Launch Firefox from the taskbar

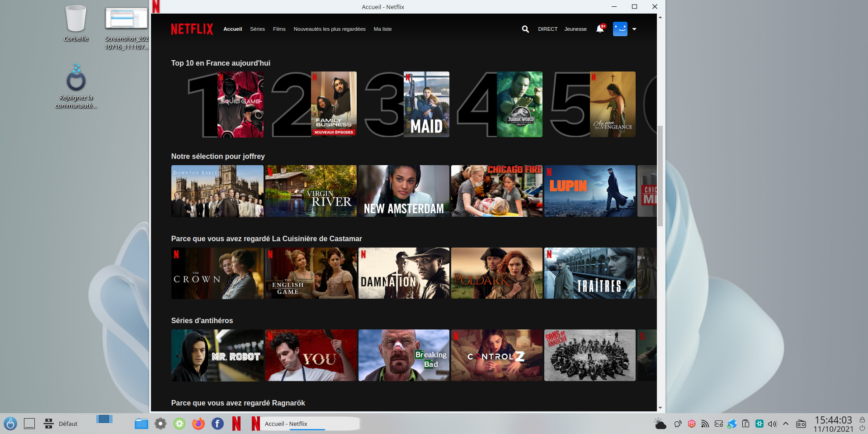(x=198, y=424)
